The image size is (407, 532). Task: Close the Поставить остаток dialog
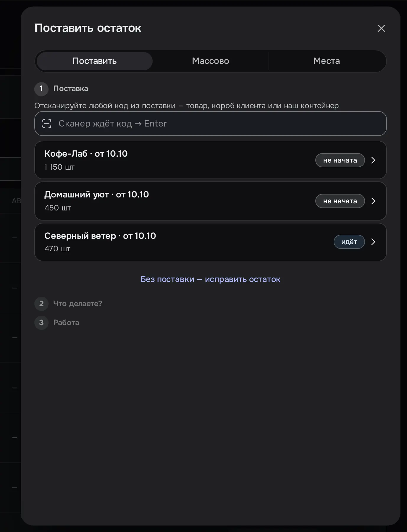click(x=381, y=28)
